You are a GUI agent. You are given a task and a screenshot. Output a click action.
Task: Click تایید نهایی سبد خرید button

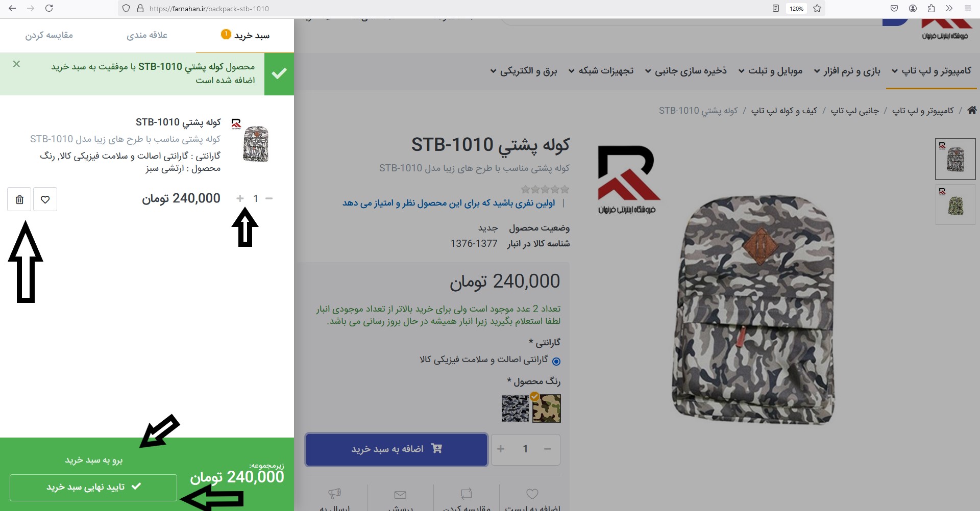(93, 487)
